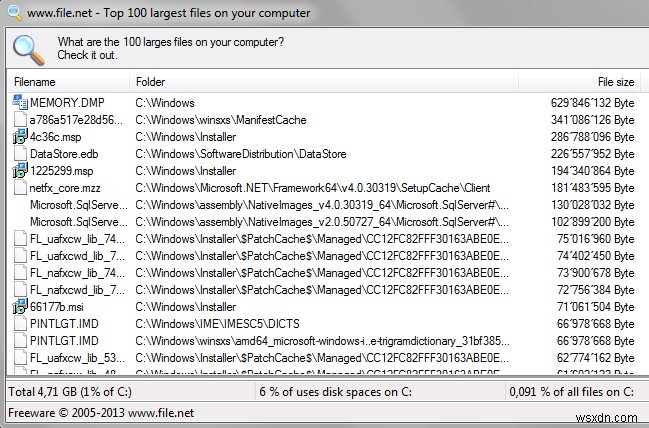Select Microsoft.SqlServe row with v4.0.30319_64 folder
Image resolution: width=649 pixels, height=428 pixels.
pyautogui.click(x=79, y=205)
